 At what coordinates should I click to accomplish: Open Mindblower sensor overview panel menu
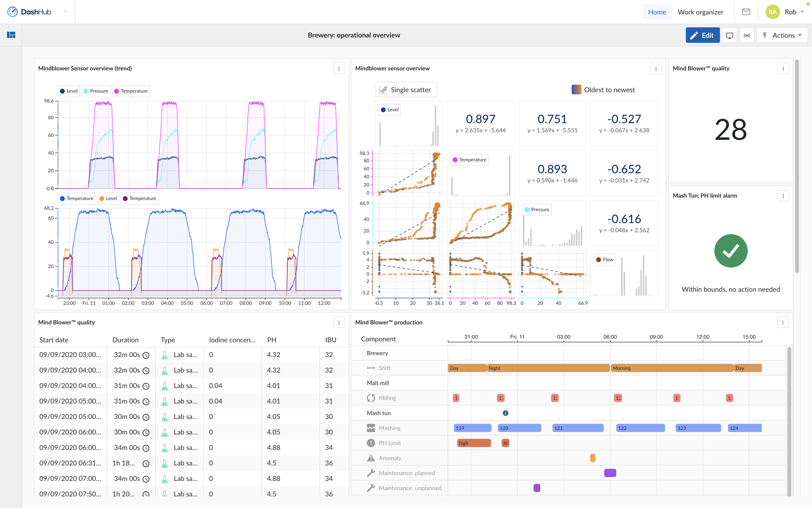click(x=656, y=68)
